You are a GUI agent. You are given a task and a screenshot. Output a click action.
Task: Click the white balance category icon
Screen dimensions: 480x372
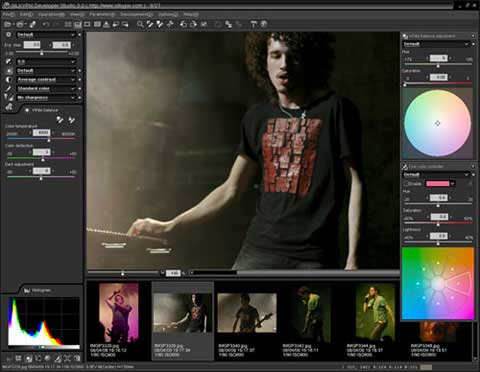[x=9, y=71]
